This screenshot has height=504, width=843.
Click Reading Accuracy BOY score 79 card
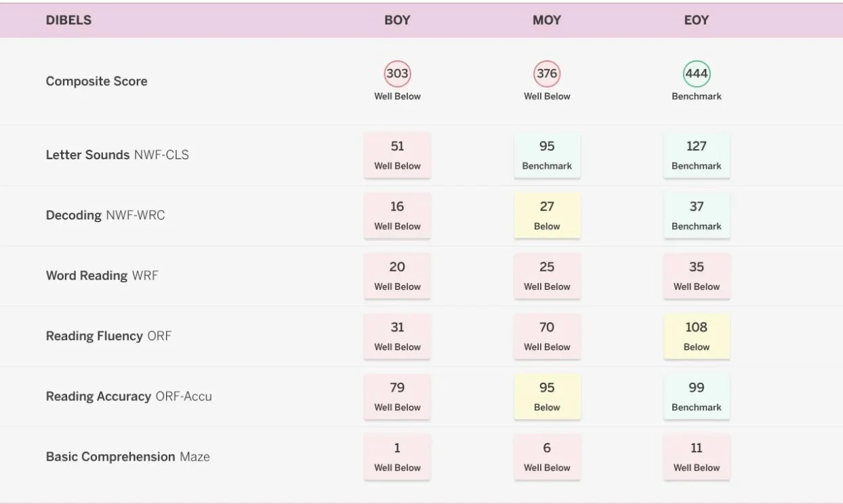click(397, 396)
